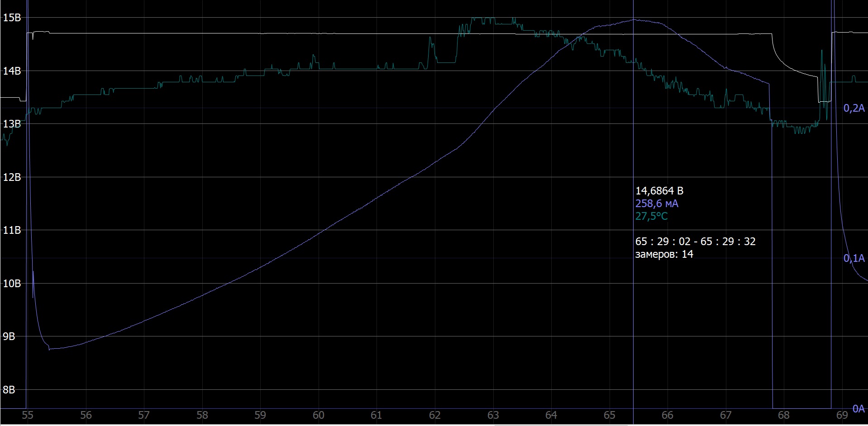Click the 10В voltage axis label
The height and width of the screenshot is (426, 868).
pyautogui.click(x=12, y=284)
